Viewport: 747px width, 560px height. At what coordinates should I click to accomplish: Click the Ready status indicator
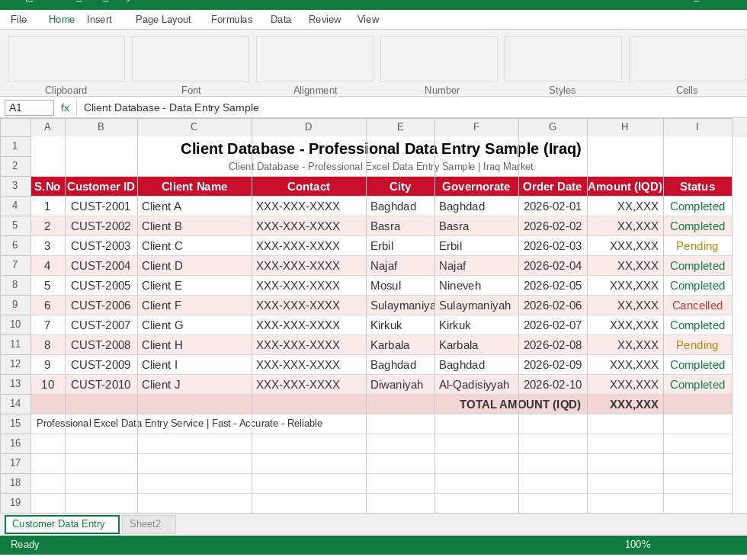(x=24, y=544)
